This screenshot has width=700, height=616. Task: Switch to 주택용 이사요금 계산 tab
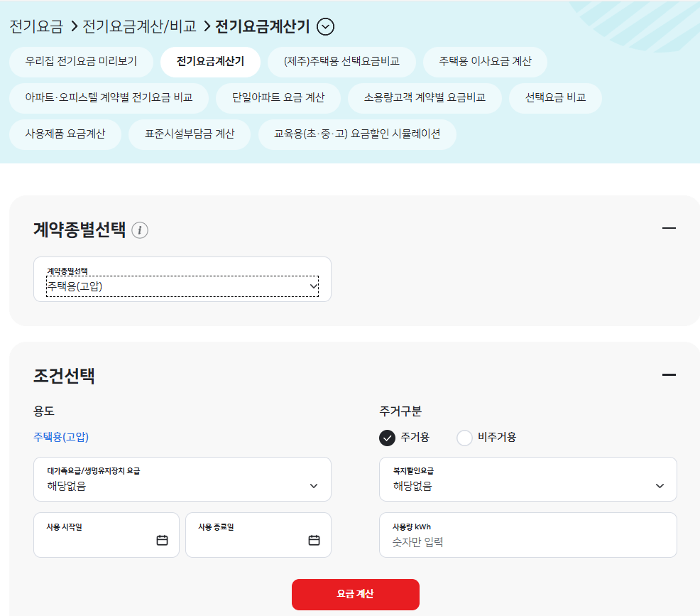tap(486, 62)
